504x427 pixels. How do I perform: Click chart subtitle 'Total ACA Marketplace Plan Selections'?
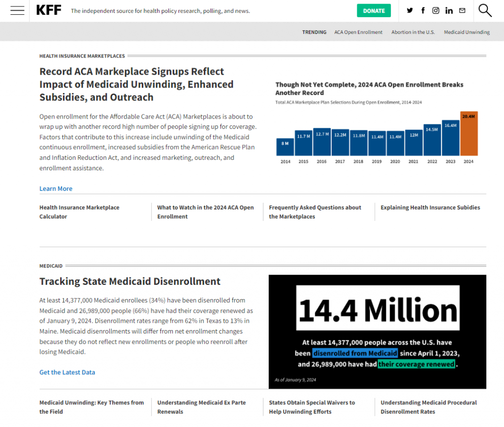click(348, 102)
